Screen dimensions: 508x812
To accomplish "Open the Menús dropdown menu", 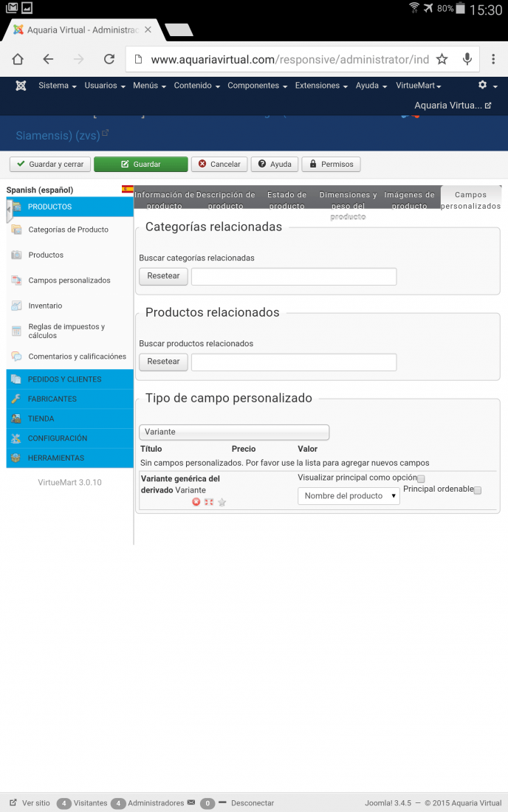I will coord(150,86).
